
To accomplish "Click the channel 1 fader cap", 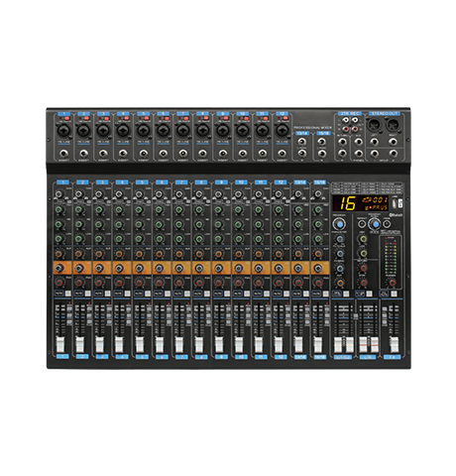I will [59, 344].
